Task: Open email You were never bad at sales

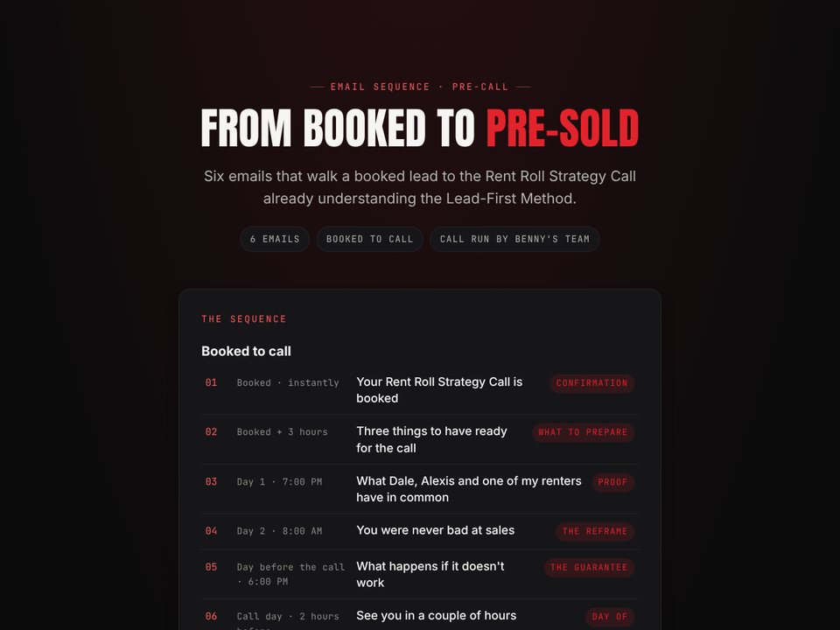Action: 420,531
